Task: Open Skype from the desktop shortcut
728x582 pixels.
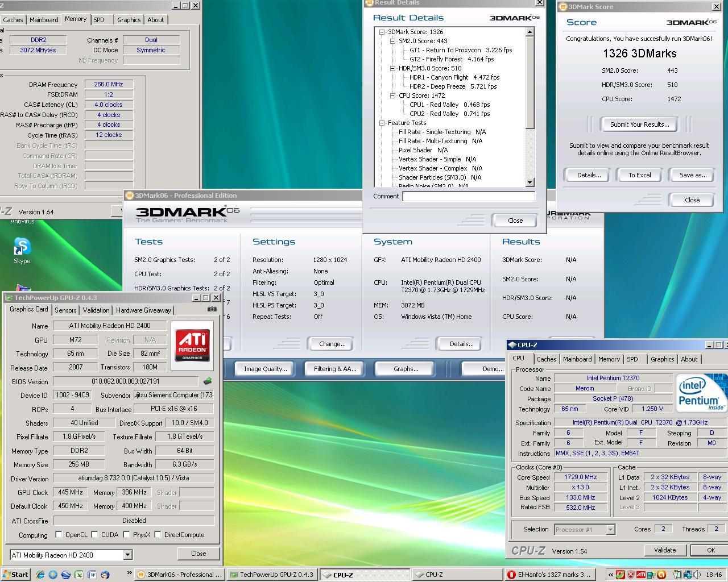Action: click(22, 251)
